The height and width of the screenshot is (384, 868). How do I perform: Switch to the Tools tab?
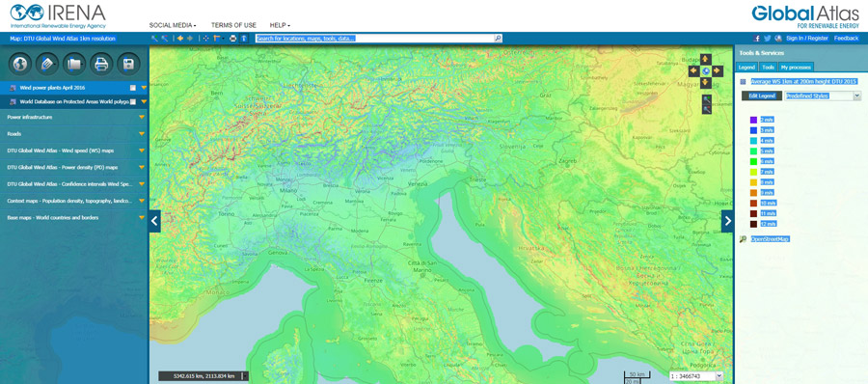(x=768, y=67)
